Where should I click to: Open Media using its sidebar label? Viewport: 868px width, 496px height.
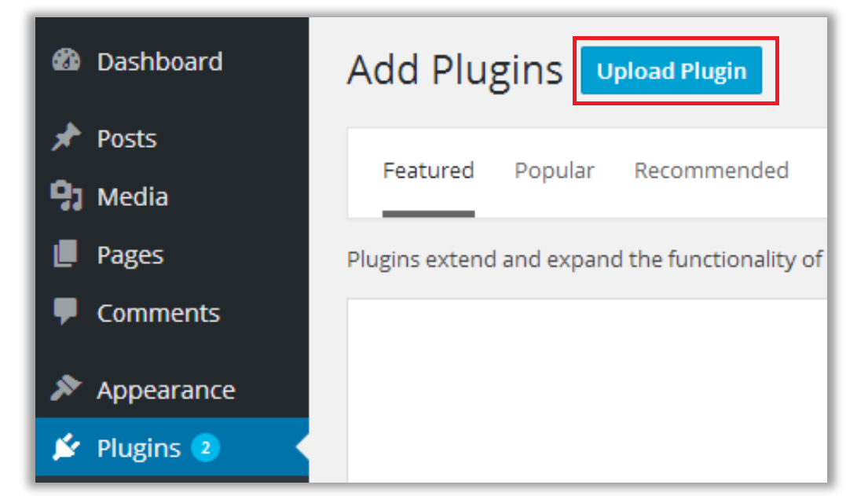(132, 197)
